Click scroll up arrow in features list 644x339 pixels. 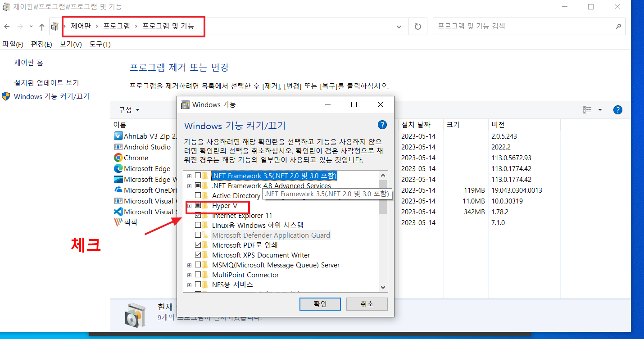[383, 176]
